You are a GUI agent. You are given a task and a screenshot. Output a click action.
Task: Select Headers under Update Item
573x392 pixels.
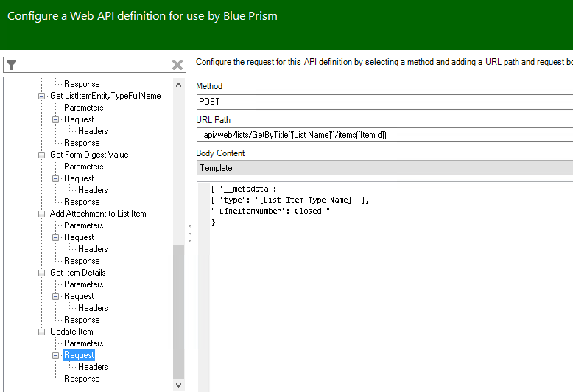tap(93, 367)
